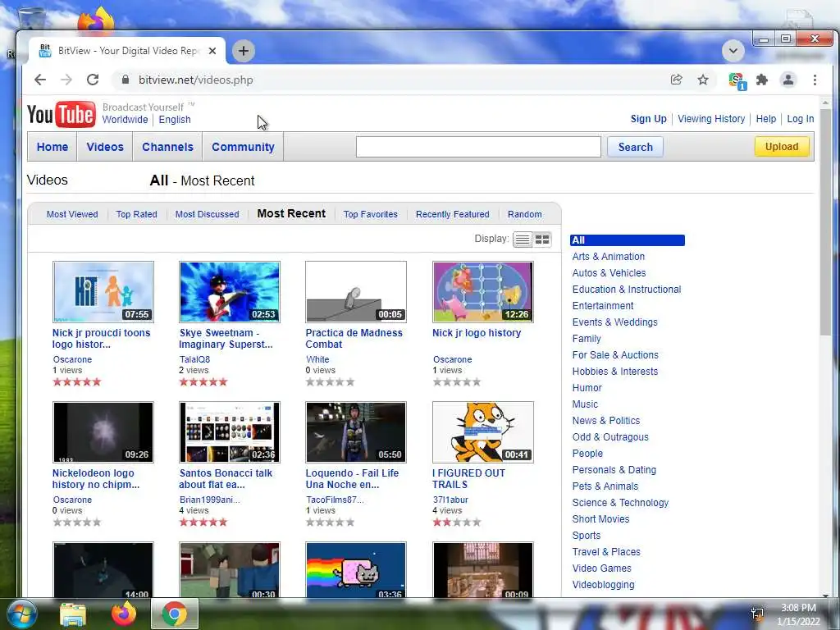
Task: Open Santos Bonacci talk video title
Action: [x=226, y=479]
